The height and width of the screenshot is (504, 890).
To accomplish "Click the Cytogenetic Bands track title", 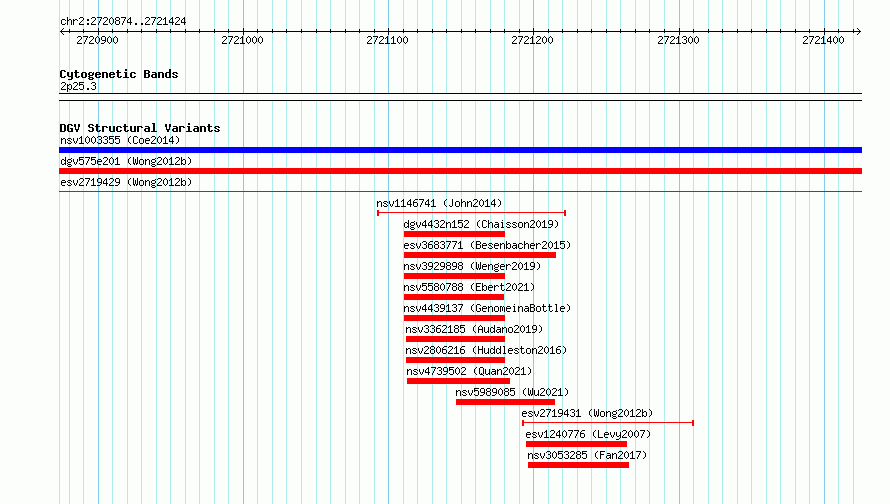I will (x=119, y=74).
